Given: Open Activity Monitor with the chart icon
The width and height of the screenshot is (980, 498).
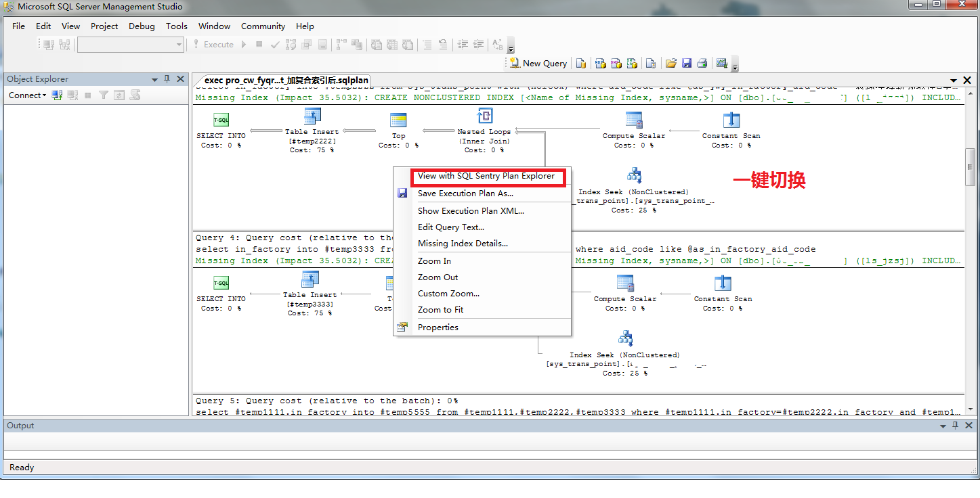Looking at the screenshot, I should pyautogui.click(x=721, y=62).
